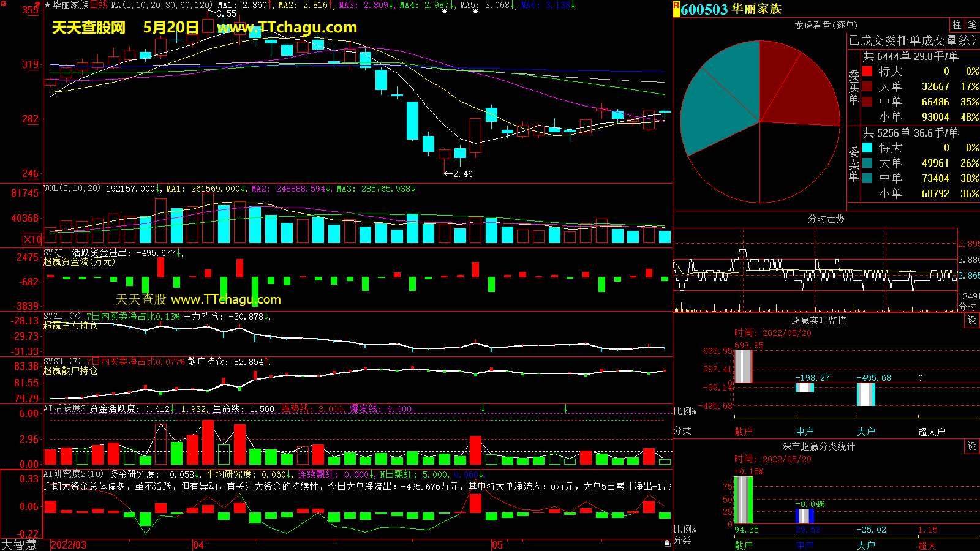This screenshot has width=980, height=551.
Task: Click the 大智慧 label at bottom-left
Action: pos(19,545)
